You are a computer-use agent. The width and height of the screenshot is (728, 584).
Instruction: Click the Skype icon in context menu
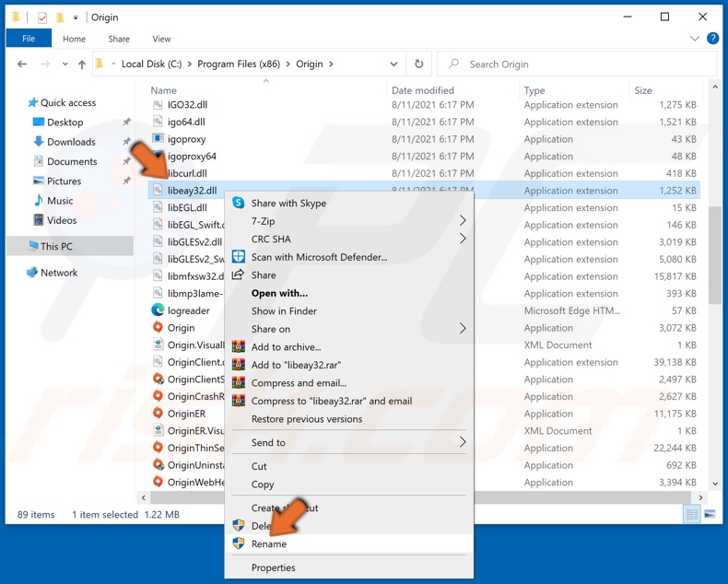(238, 203)
